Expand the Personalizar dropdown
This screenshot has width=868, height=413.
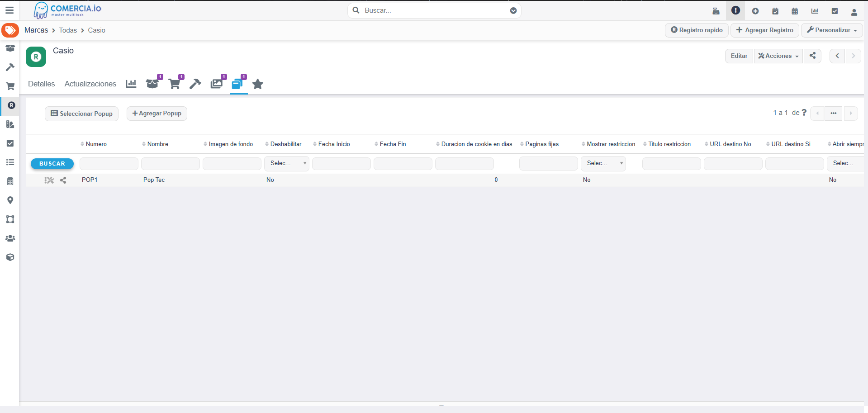[x=832, y=30]
